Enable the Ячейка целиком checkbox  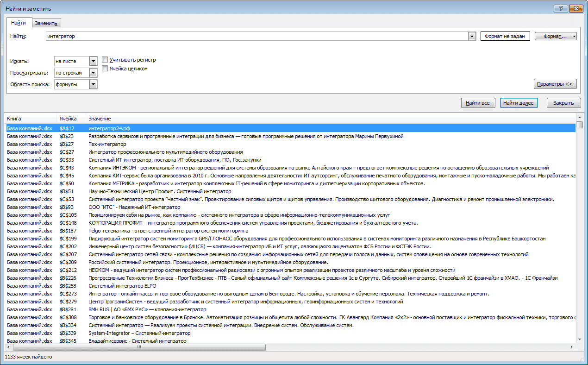pyautogui.click(x=105, y=69)
